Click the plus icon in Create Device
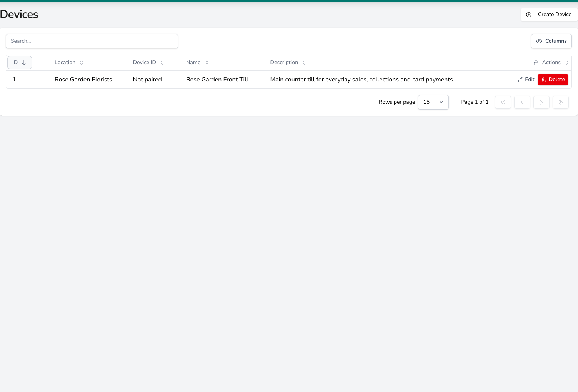The image size is (578, 392). click(529, 15)
